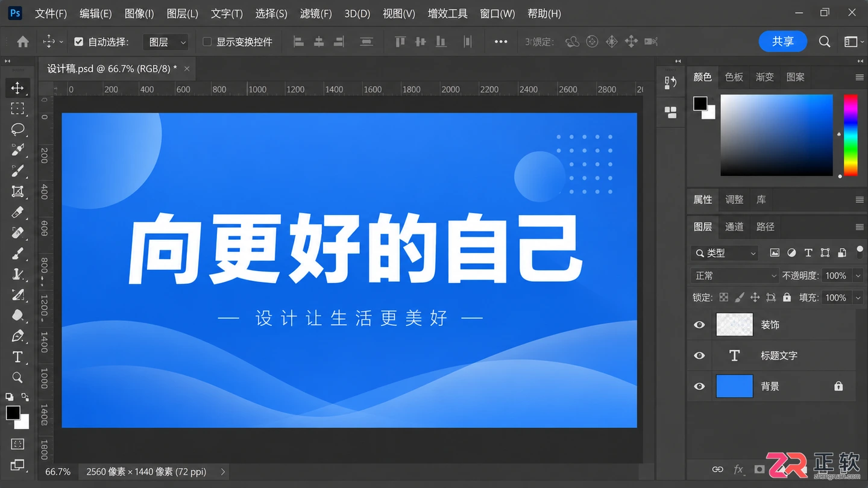Select the Crop tool

coord(17,191)
